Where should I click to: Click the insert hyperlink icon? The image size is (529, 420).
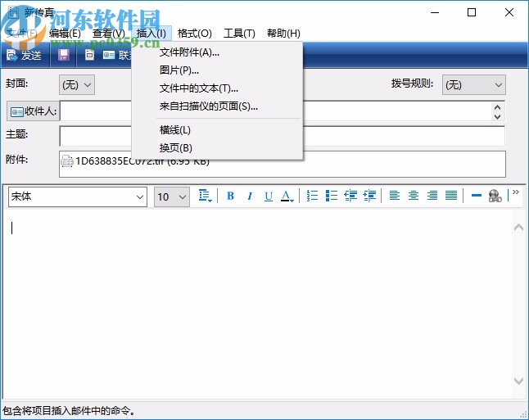pos(495,196)
